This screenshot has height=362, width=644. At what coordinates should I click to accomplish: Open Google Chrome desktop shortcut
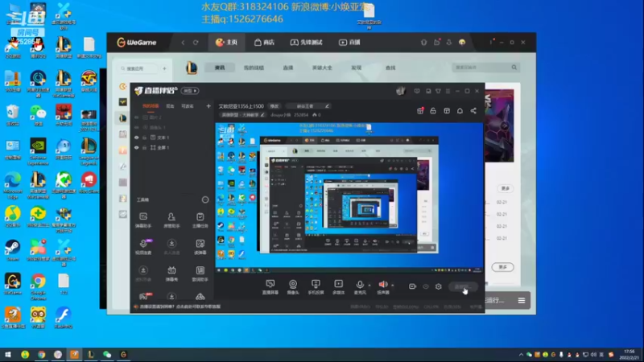pyautogui.click(x=38, y=286)
